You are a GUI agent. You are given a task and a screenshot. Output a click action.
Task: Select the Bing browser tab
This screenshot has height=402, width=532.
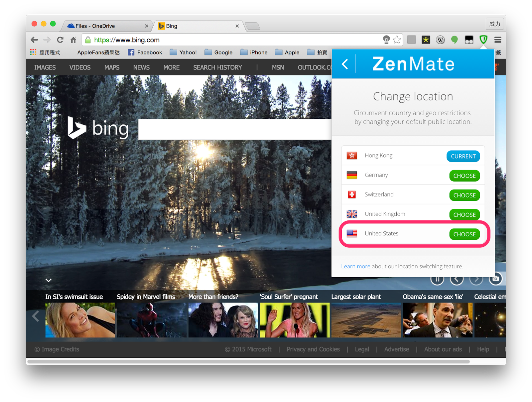click(x=199, y=26)
